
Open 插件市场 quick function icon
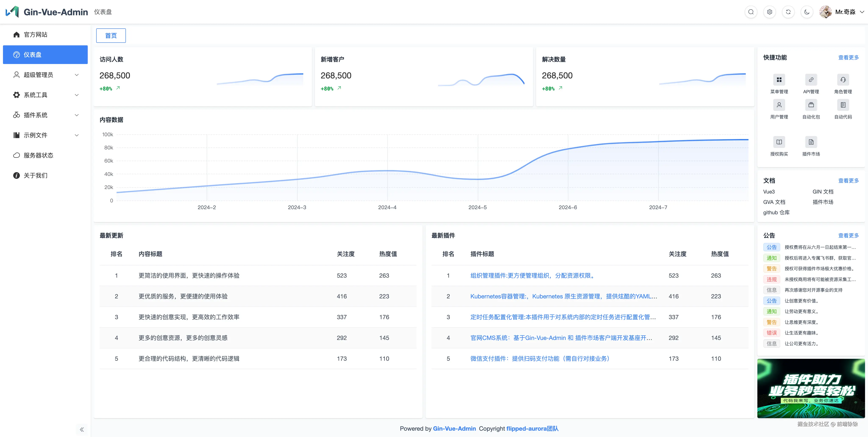(811, 142)
